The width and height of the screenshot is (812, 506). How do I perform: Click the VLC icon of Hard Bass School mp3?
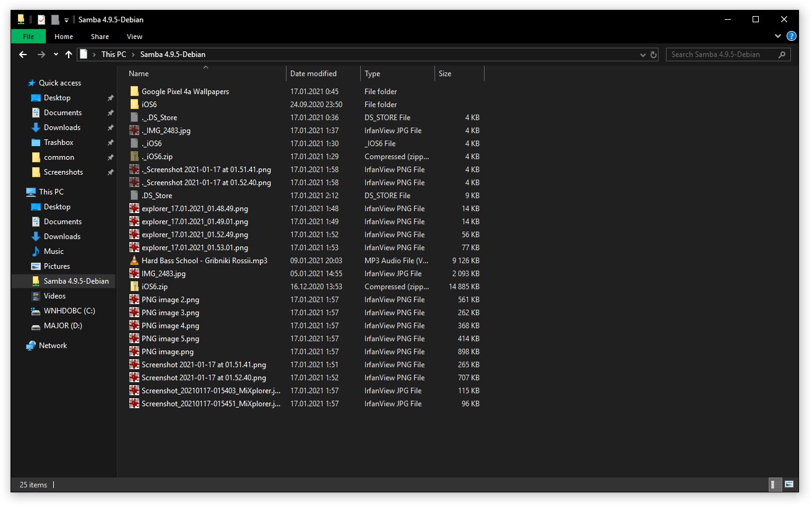coord(134,260)
